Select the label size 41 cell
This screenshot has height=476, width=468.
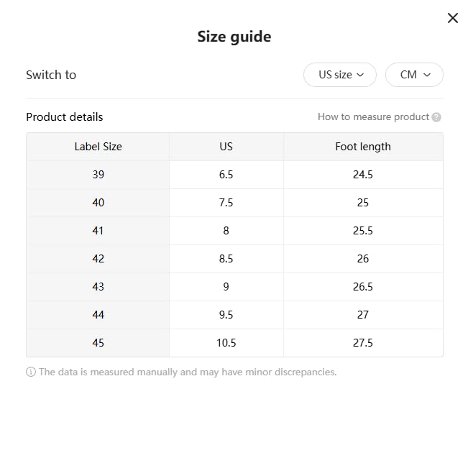[98, 231]
